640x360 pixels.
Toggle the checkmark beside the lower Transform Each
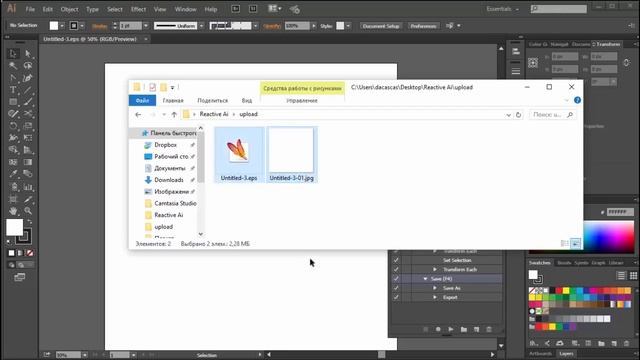(396, 269)
